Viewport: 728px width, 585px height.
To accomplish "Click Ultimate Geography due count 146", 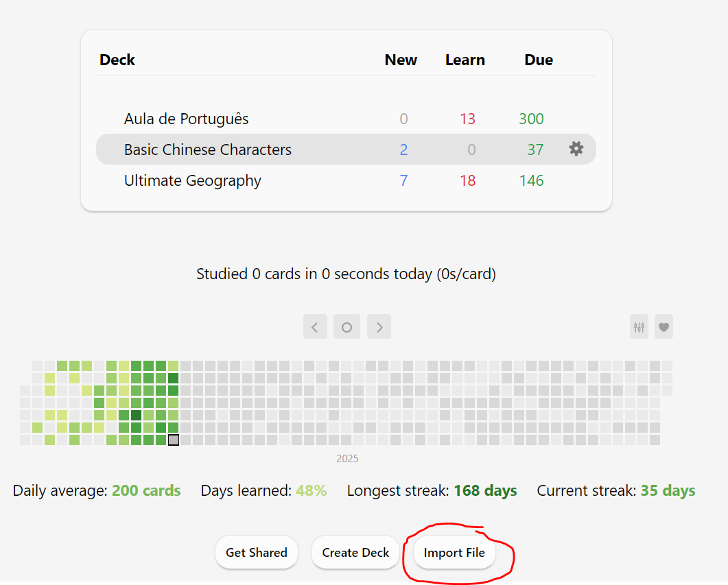I will 531,180.
